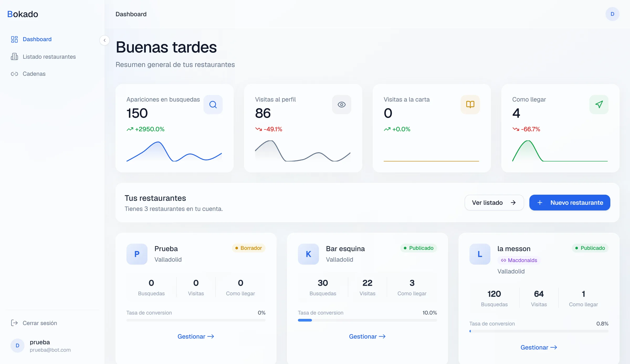Click the Macdonalds chain tag on la messon
Viewport: 630px width, 364px height.
(x=519, y=260)
